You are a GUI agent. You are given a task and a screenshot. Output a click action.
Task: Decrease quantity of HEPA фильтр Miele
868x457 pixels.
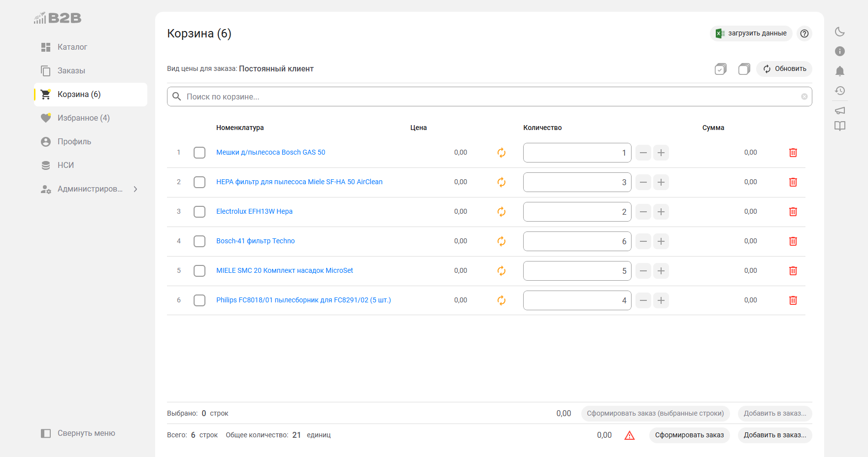643,182
